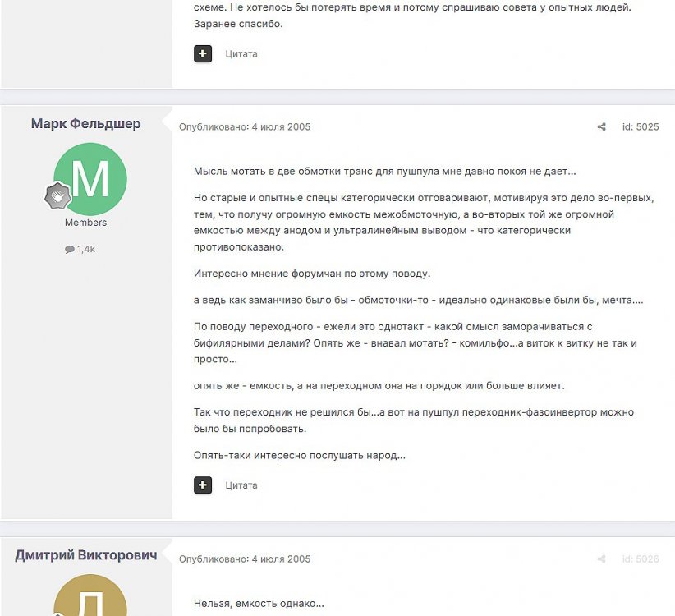The image size is (675, 616).
Task: Click the rank badge on Марк's avatar
Action: (57, 195)
